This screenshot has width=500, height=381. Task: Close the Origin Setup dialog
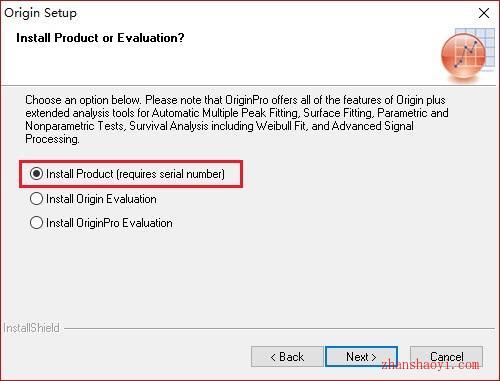click(484, 13)
